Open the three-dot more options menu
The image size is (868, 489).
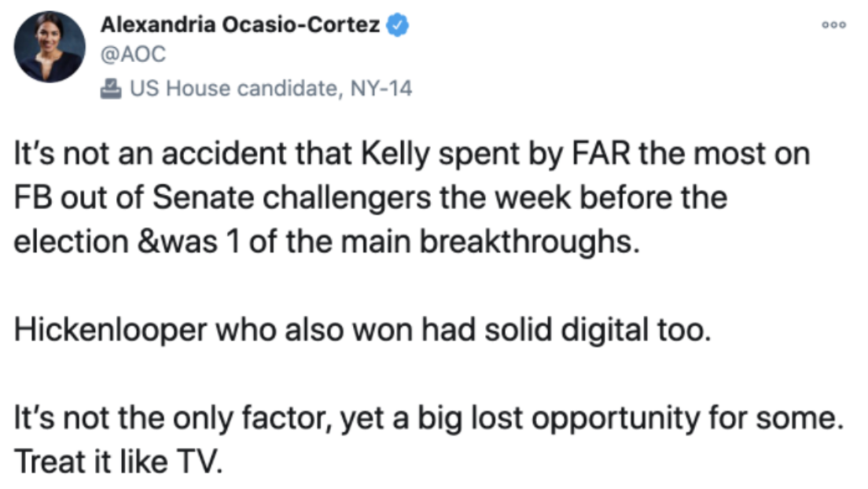[833, 25]
